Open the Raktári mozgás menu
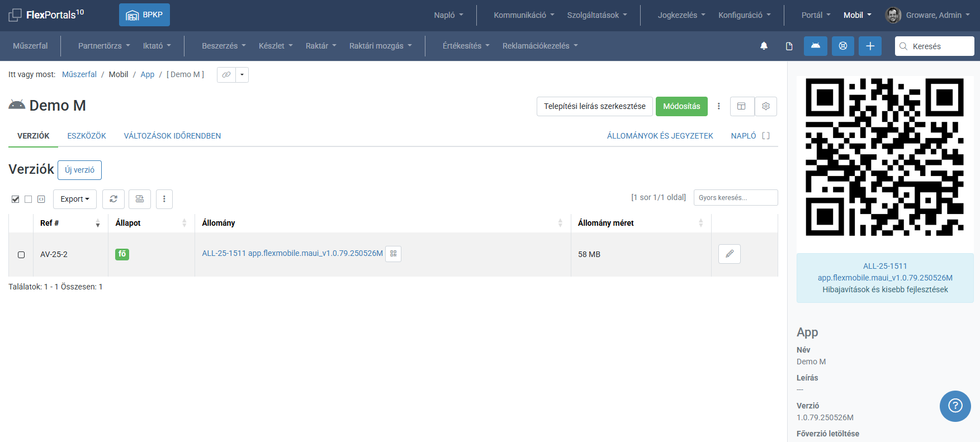The height and width of the screenshot is (442, 980). (381, 46)
